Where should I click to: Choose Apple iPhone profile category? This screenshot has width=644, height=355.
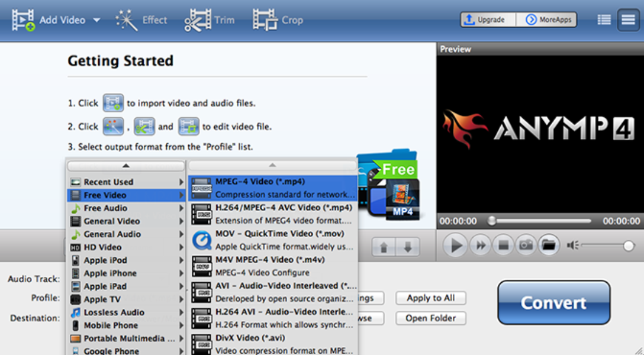pos(110,273)
